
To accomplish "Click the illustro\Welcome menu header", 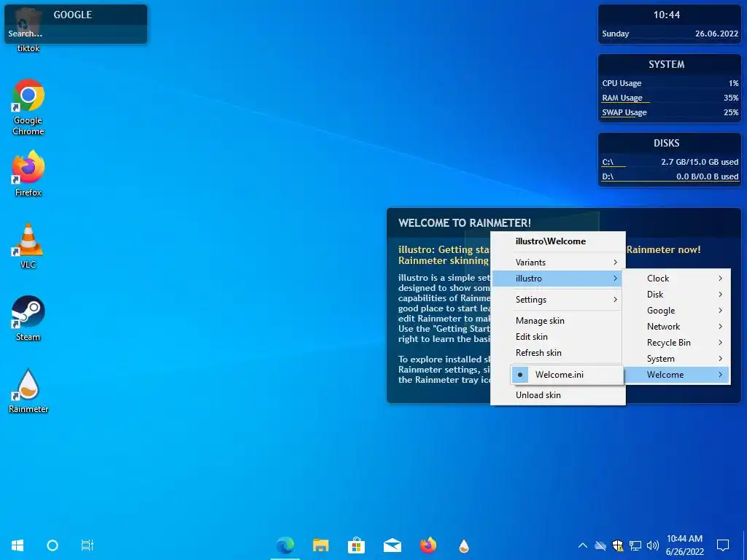I will pos(551,241).
